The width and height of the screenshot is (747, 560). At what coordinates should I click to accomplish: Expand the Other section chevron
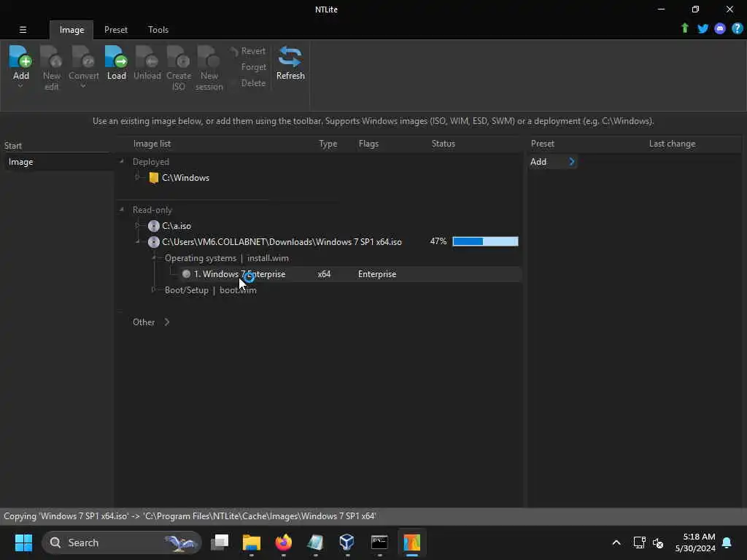coord(167,322)
